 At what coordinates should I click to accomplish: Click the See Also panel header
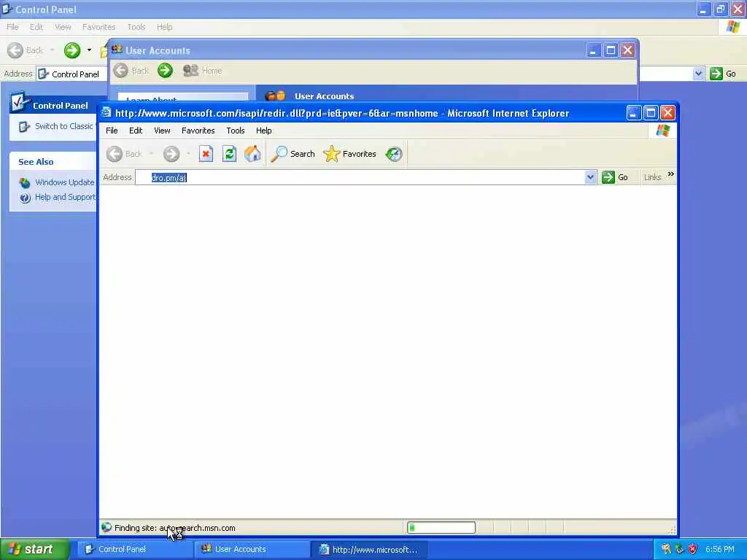[53, 162]
